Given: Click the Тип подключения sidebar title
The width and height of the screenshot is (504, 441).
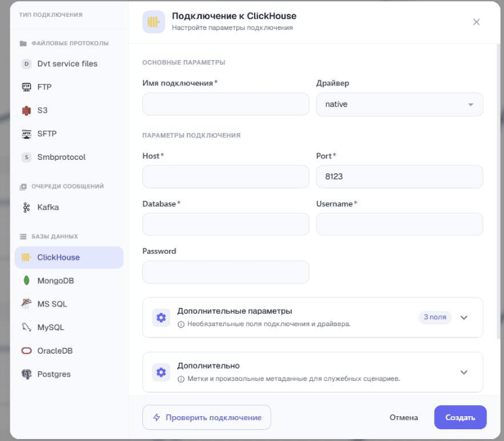Looking at the screenshot, I should coord(51,15).
